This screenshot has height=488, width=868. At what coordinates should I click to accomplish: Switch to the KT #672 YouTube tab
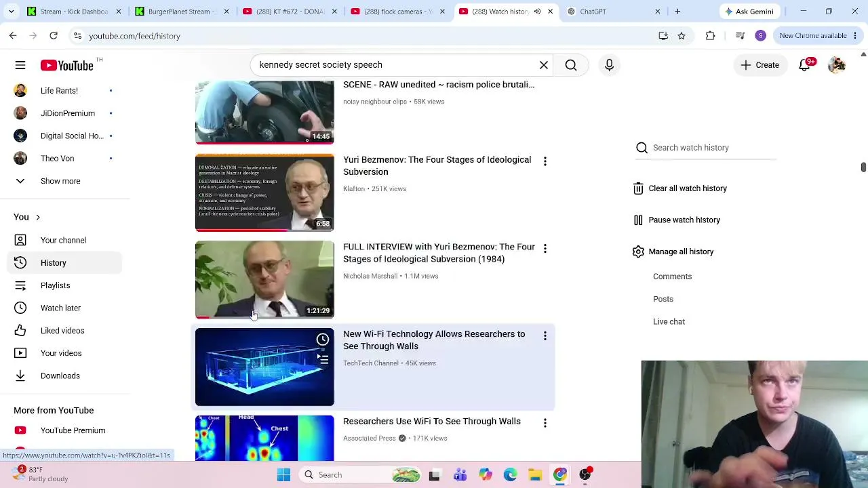click(x=290, y=12)
